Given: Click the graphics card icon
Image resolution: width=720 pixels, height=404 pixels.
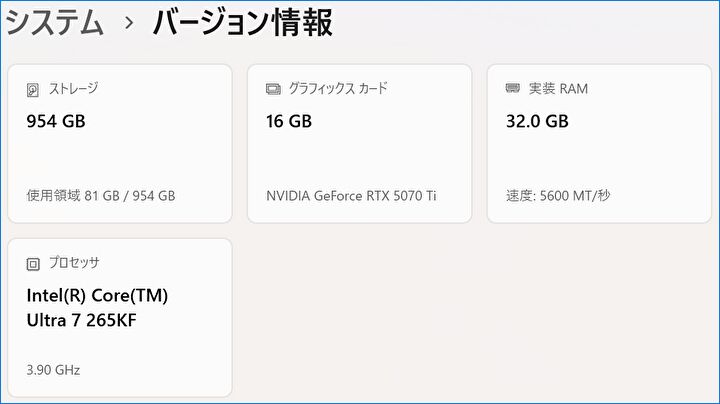Looking at the screenshot, I should coord(273,89).
